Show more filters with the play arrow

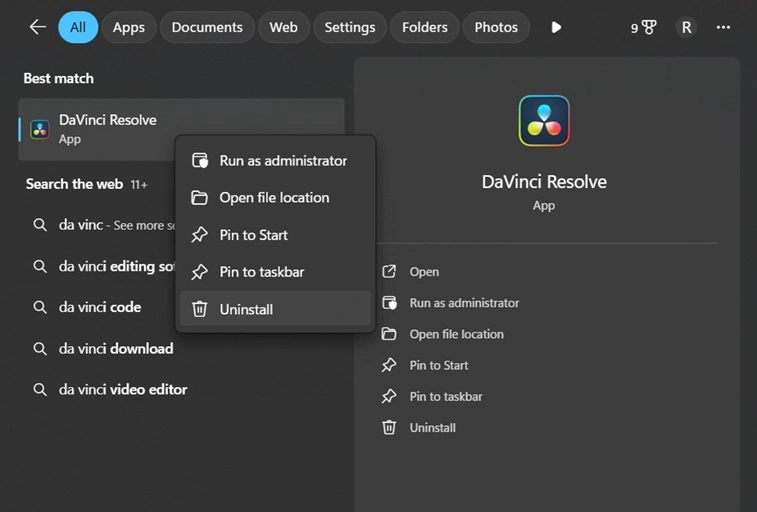coord(556,27)
